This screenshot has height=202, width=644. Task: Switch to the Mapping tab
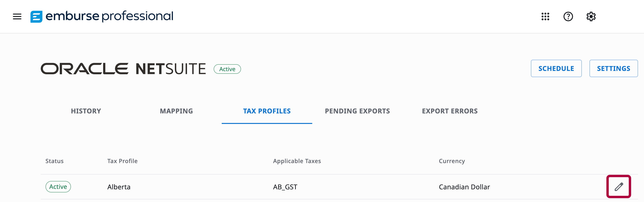[x=176, y=111]
